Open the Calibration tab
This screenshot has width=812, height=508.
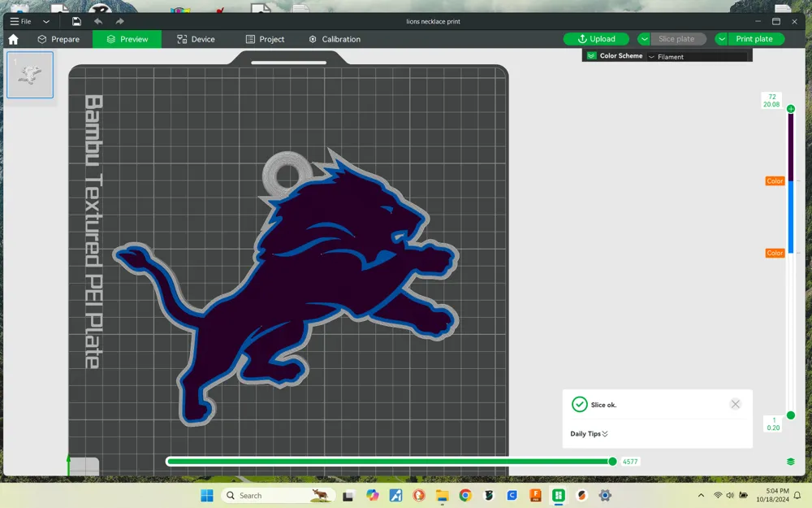[335, 39]
